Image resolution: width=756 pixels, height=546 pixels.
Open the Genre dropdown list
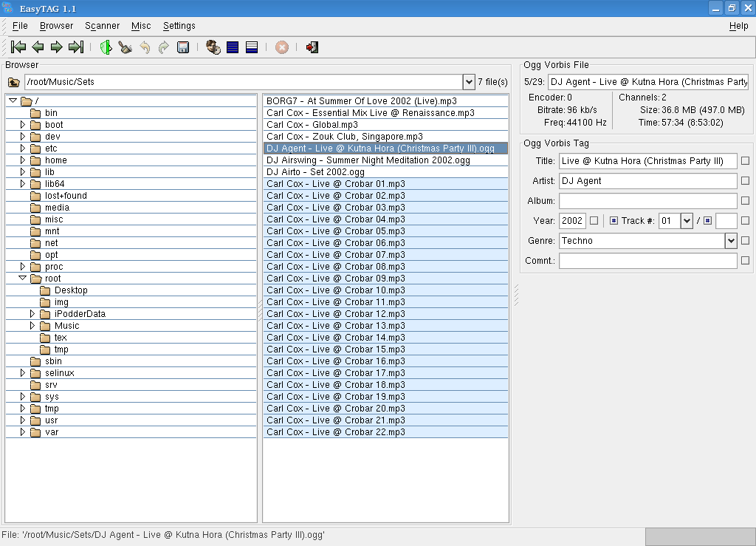point(730,240)
